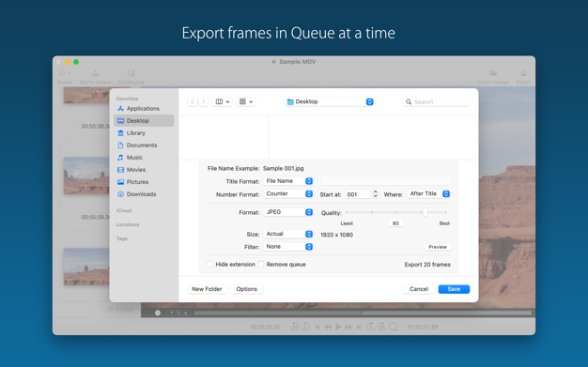Click the Add to Queue icon
This screenshot has width=588, height=367.
95,73
